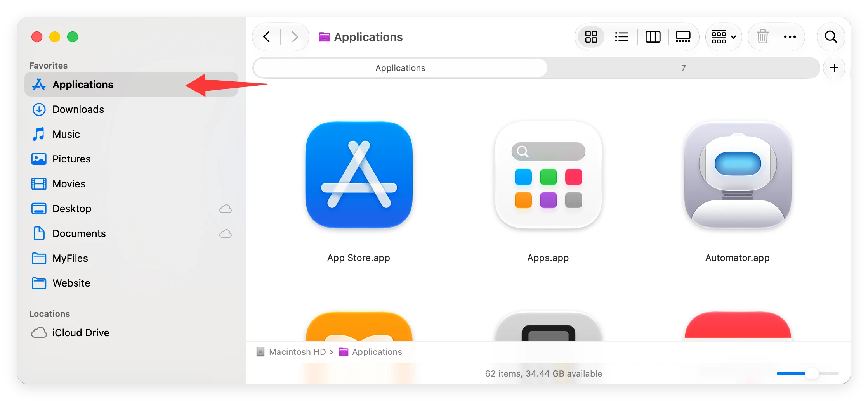
Task: Open Documents in the sidebar
Action: (131, 233)
